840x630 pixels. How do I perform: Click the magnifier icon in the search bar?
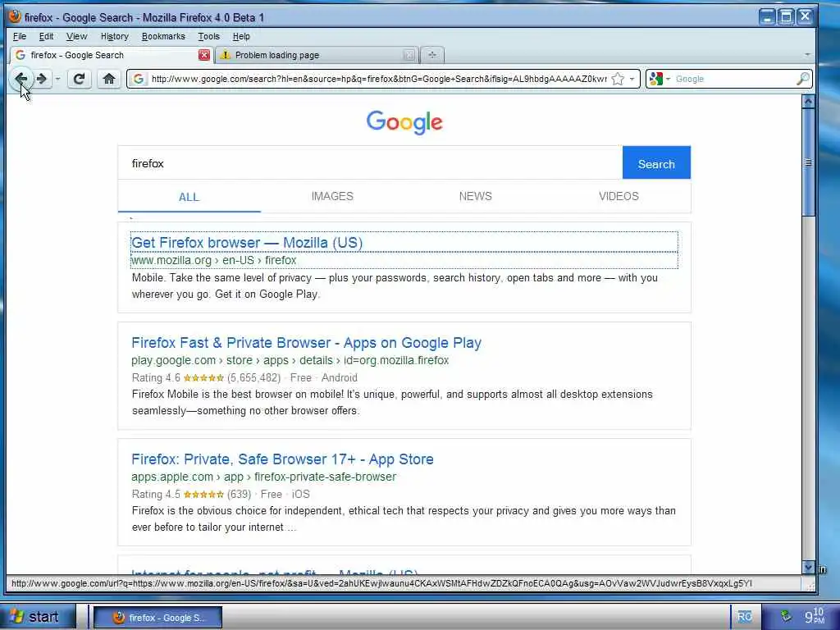[802, 79]
